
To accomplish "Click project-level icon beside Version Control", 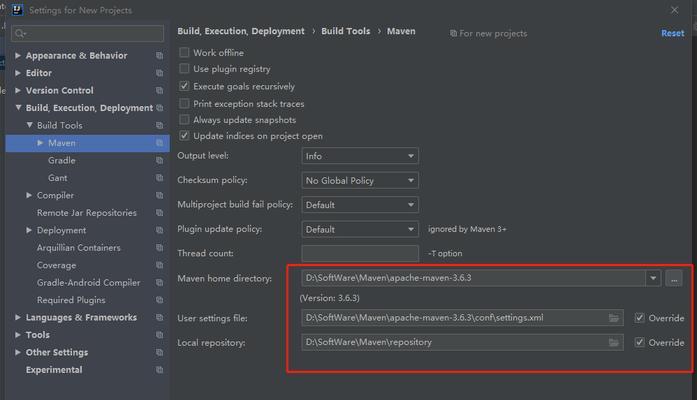I will 160,90.
